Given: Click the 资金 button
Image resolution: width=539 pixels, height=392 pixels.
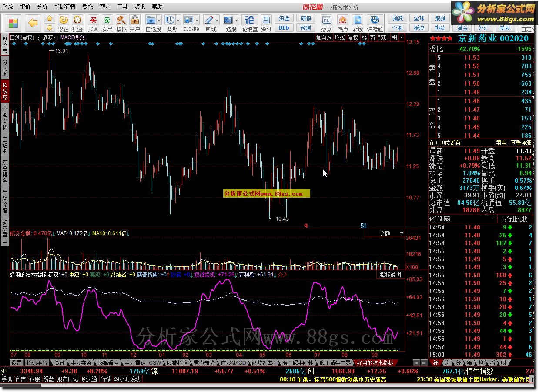Looking at the screenshot, I should pos(284,18).
